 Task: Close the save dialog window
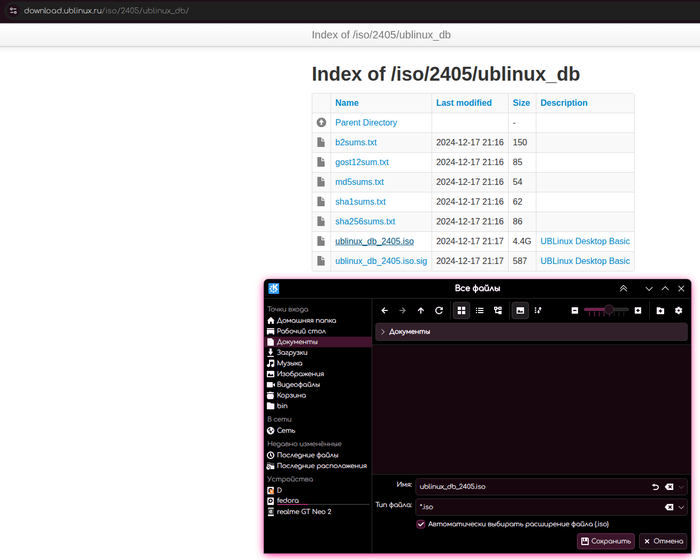click(681, 288)
